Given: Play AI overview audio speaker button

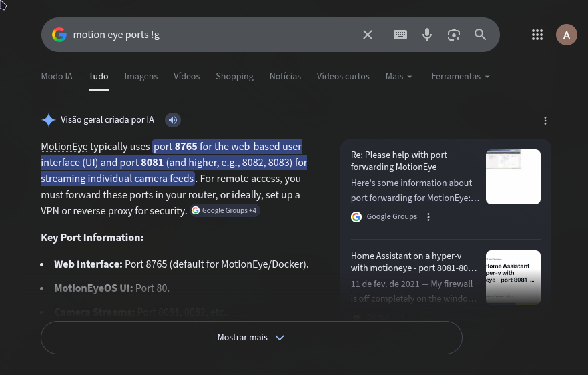Looking at the screenshot, I should 172,120.
